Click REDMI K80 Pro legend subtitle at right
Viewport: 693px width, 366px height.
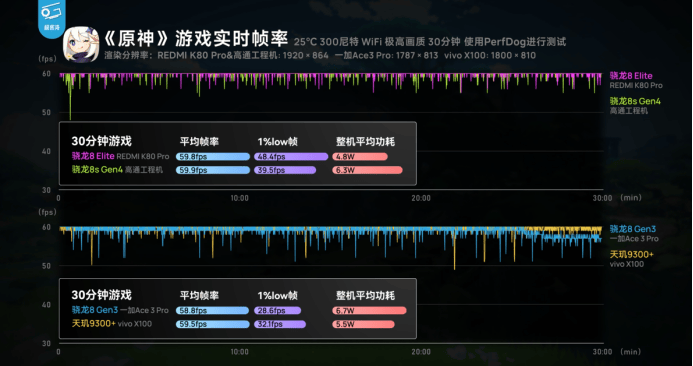(x=636, y=85)
